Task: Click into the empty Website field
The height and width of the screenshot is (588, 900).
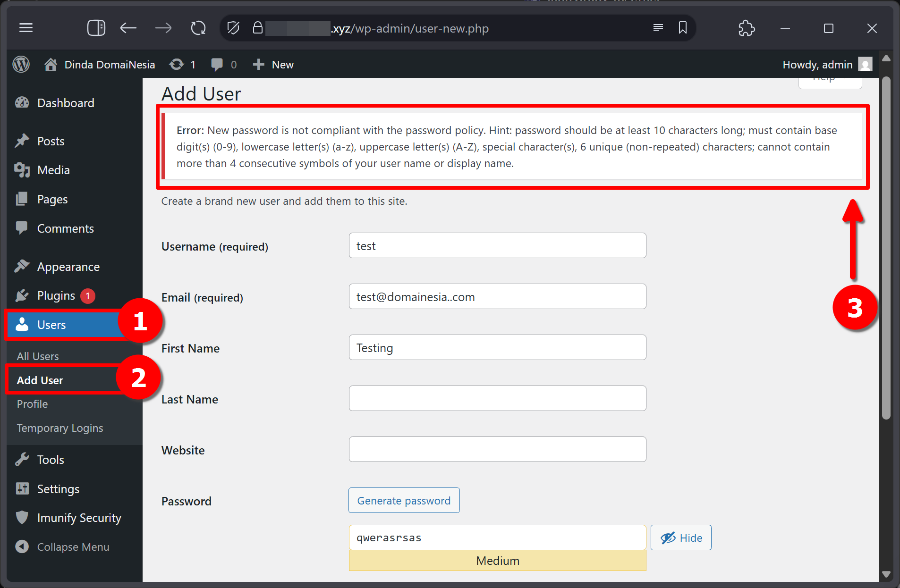Action: (x=497, y=449)
